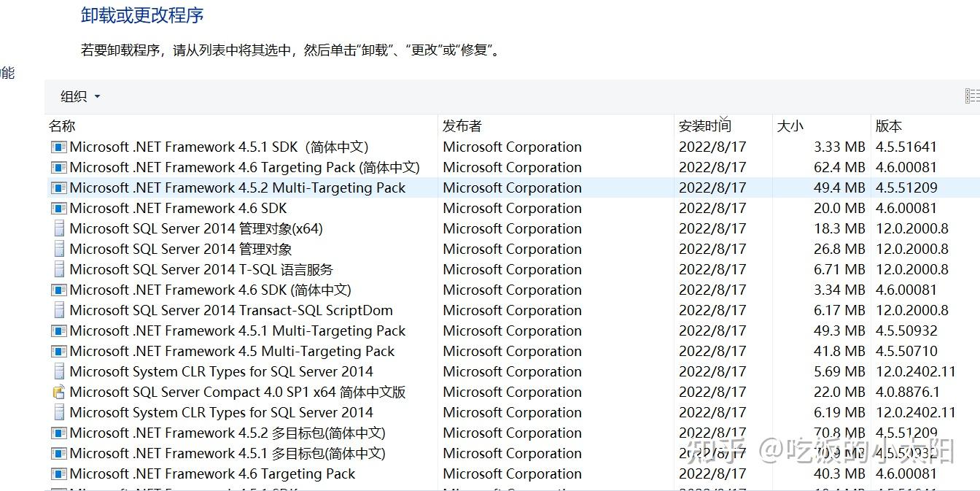This screenshot has height=491, width=980.
Task: Click icon of the 26.8 MB SQL Server 管理对象
Action: (x=58, y=249)
